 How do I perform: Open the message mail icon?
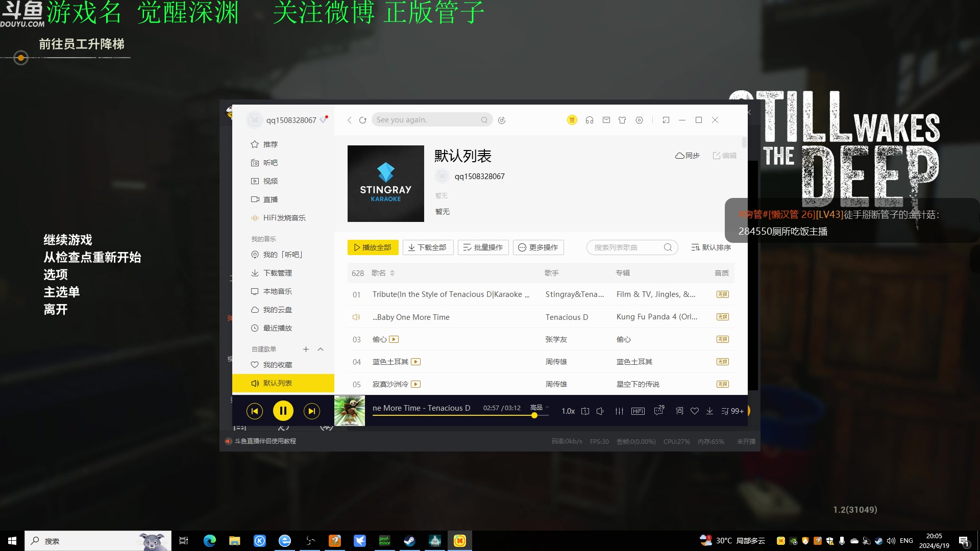[x=606, y=120]
